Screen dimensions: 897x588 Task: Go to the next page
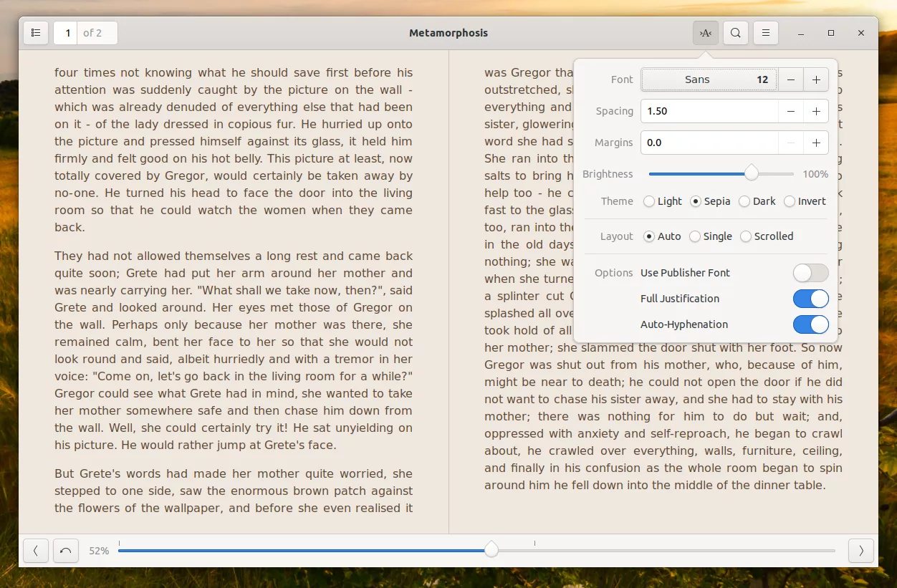(x=860, y=551)
